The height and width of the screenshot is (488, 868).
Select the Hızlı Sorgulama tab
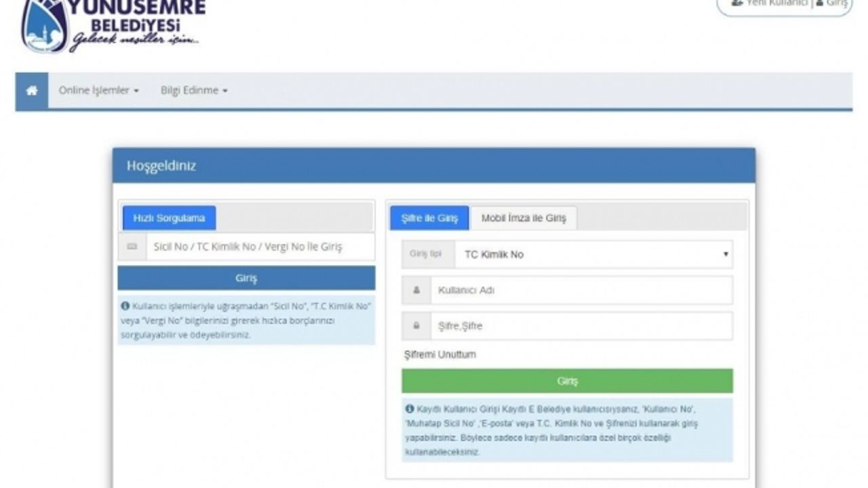[169, 218]
